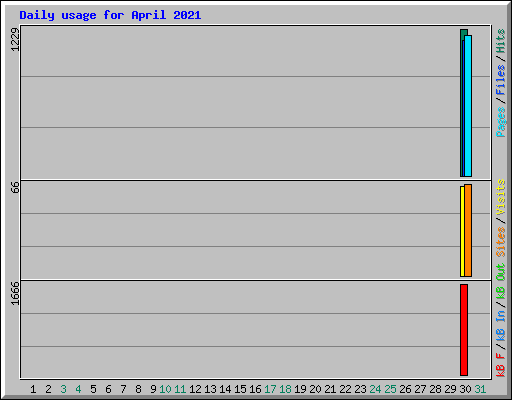Image resolution: width=512 pixels, height=400 pixels.
Task: Click the Hits legend label
Action: 501,41
